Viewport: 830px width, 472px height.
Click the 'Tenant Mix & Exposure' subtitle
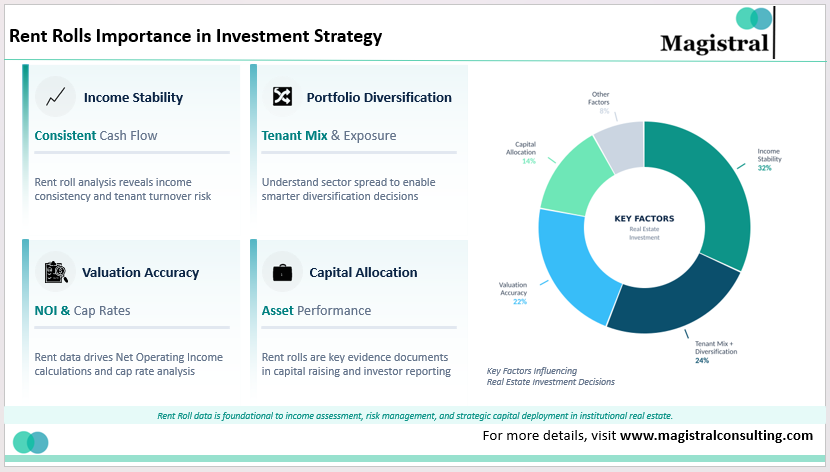point(329,135)
